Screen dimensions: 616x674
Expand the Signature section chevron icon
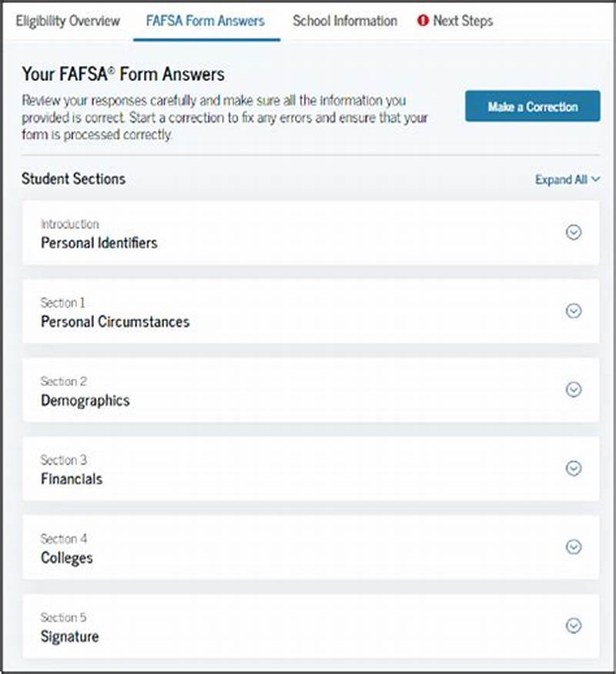tap(574, 625)
